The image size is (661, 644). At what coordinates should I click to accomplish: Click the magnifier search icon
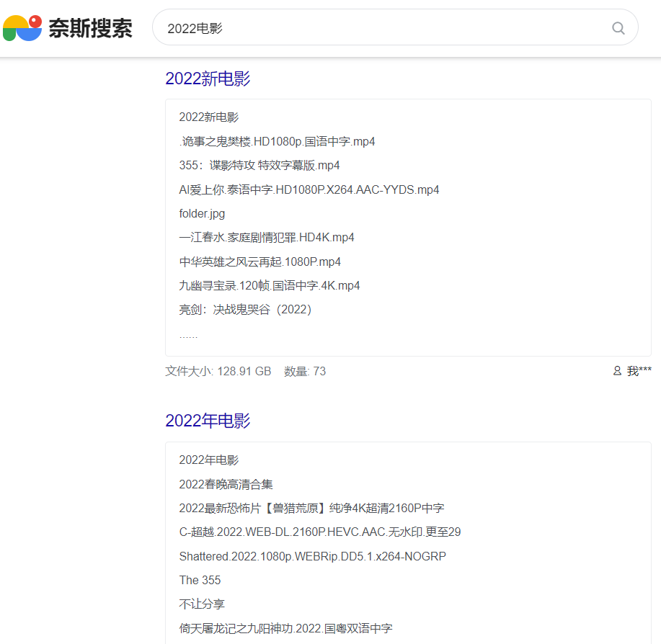coord(618,28)
